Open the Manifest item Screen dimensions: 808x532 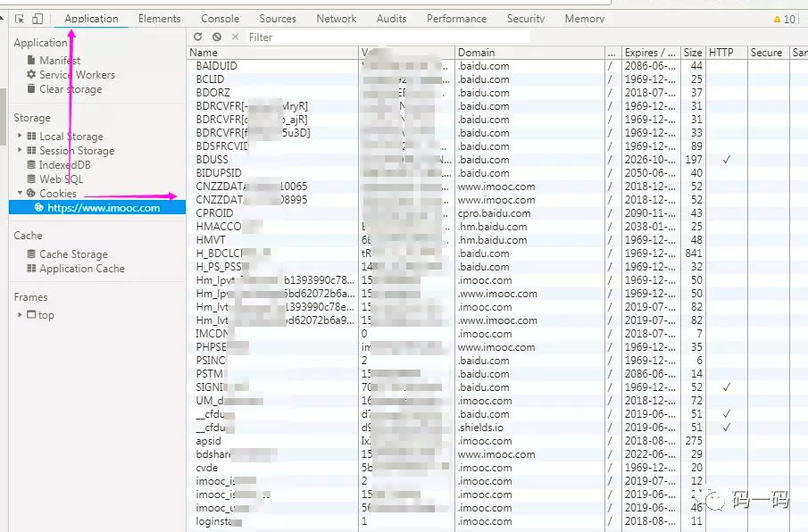coord(60,61)
